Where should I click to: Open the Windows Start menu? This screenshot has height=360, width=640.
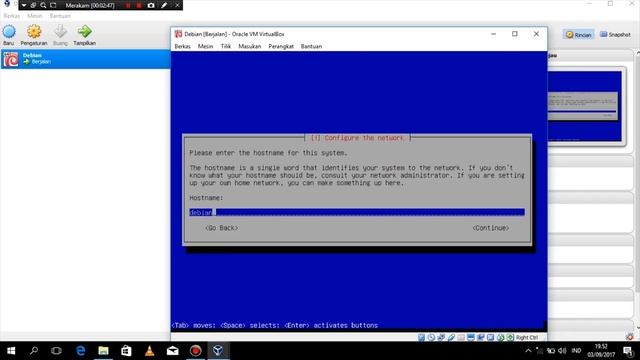[11, 351]
